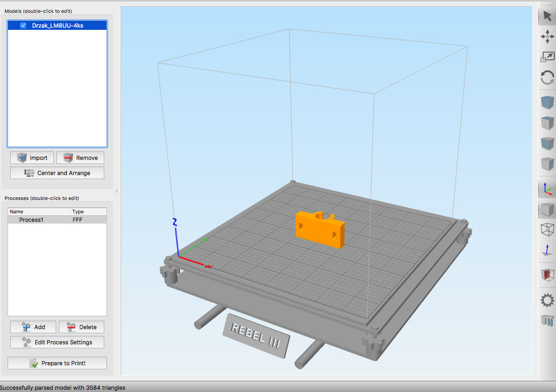Click the Import model button
556x392 pixels.
tap(32, 158)
